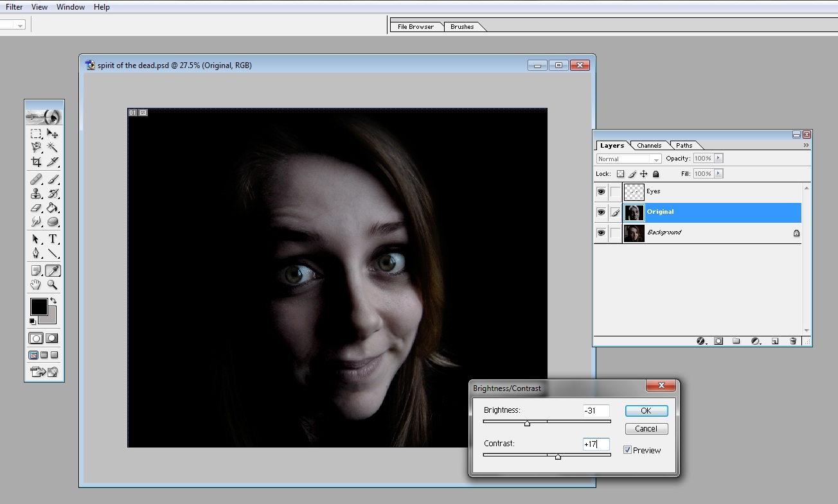Click the toolbox feather header image

pyautogui.click(x=44, y=116)
